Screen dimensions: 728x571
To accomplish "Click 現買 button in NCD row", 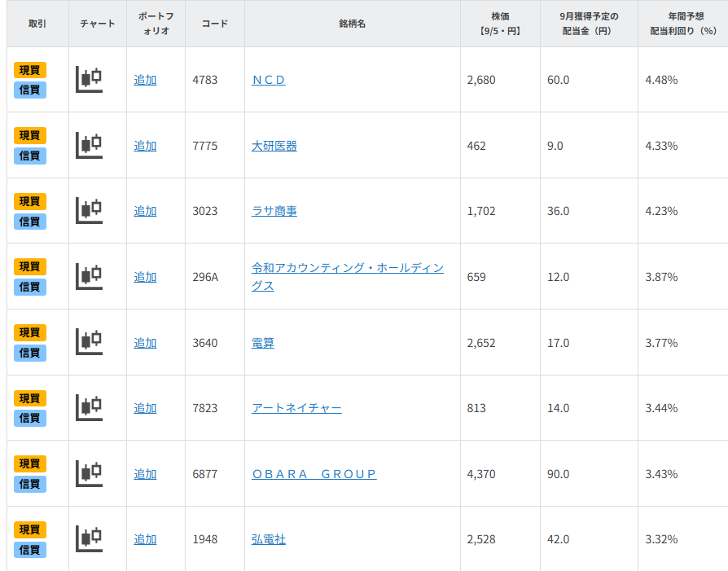I will (x=29, y=70).
